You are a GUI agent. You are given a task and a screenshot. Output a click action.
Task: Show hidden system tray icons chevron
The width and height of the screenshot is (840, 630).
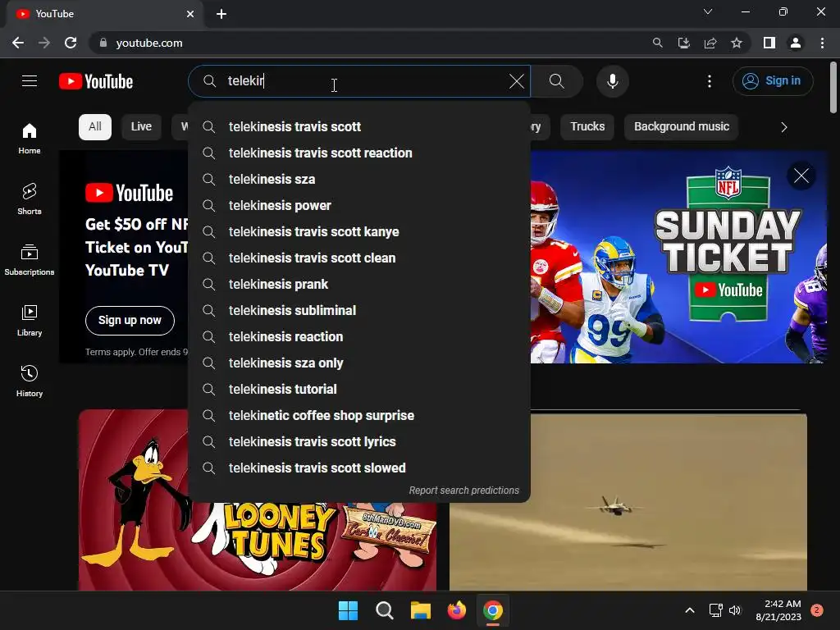[x=690, y=610]
